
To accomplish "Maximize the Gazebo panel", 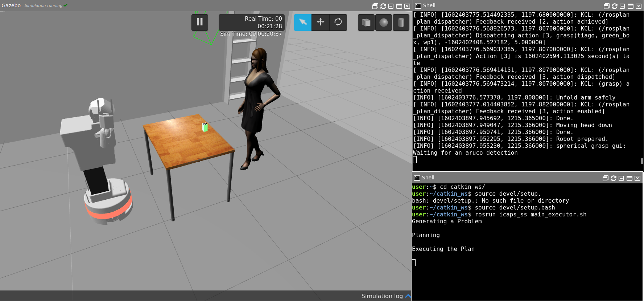I will click(x=399, y=6).
